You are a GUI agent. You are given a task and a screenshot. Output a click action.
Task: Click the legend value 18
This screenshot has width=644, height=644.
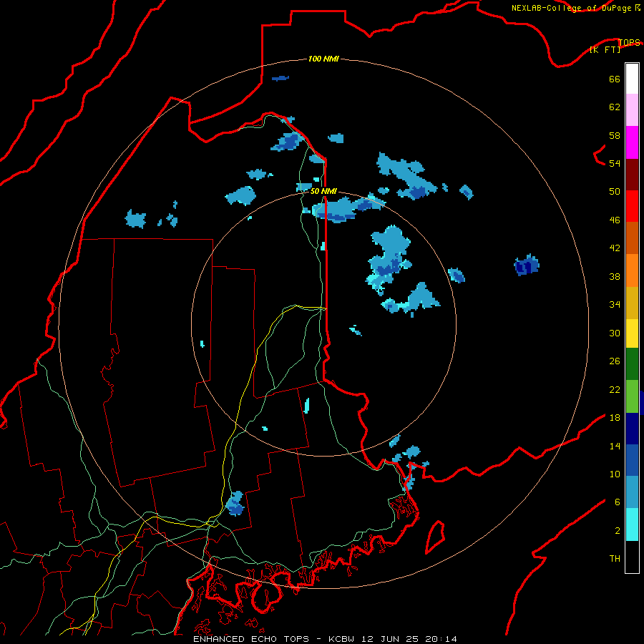pos(615,418)
